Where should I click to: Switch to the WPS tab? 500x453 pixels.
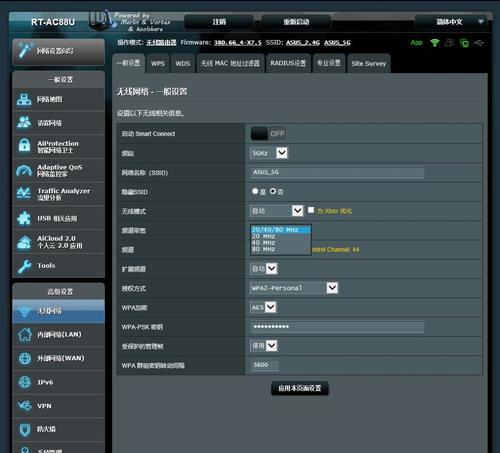point(158,63)
